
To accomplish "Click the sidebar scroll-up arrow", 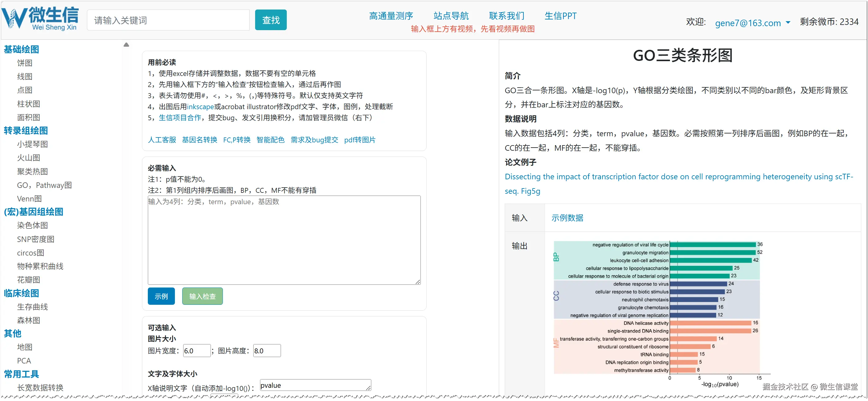I will [x=126, y=45].
